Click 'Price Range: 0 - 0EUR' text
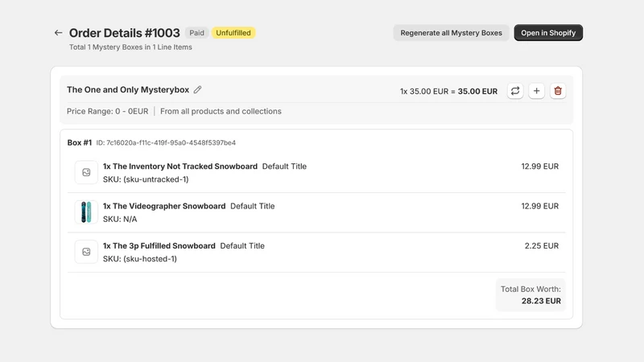 [x=108, y=111]
